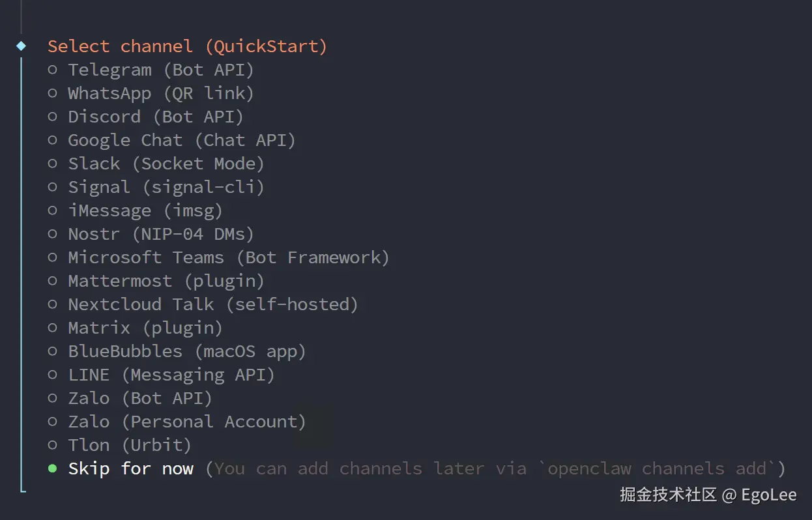The image size is (812, 520).
Task: Select the Telegram (Bot API) channel option
Action: 160,70
